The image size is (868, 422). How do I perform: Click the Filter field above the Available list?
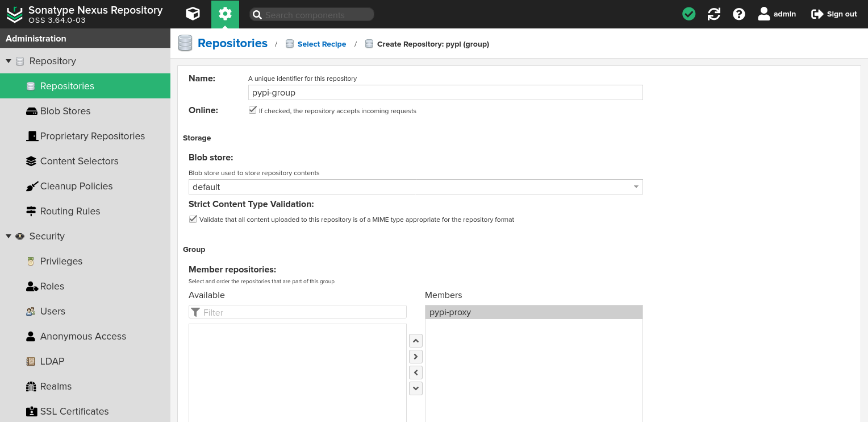(297, 311)
